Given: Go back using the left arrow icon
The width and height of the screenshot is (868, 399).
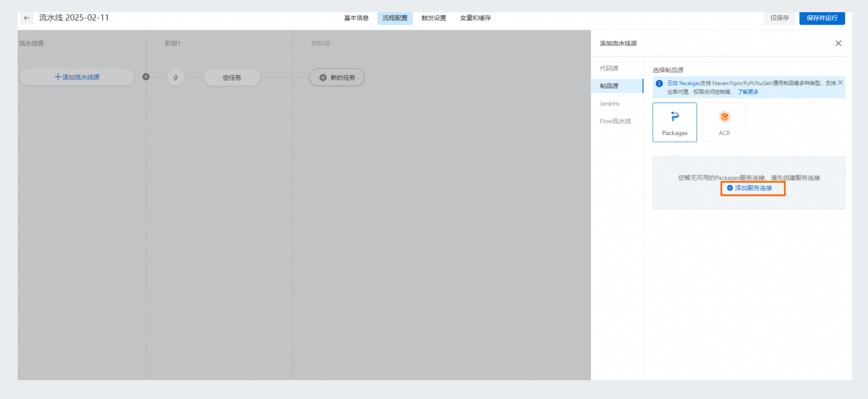Looking at the screenshot, I should coord(27,18).
